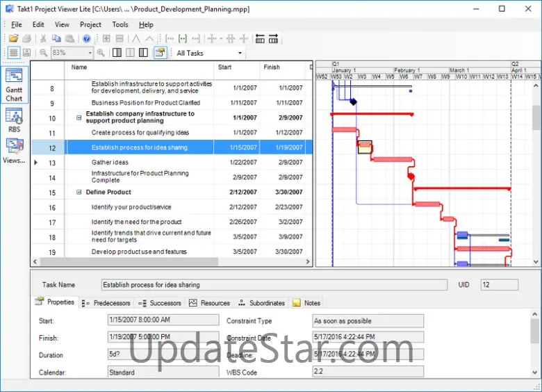
Task: Click the highlighted Gantt bar for task 12
Action: (365, 147)
